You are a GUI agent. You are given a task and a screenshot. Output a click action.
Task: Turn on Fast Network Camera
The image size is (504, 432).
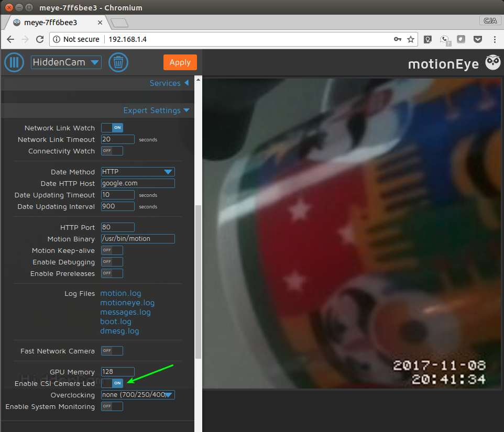click(x=112, y=351)
